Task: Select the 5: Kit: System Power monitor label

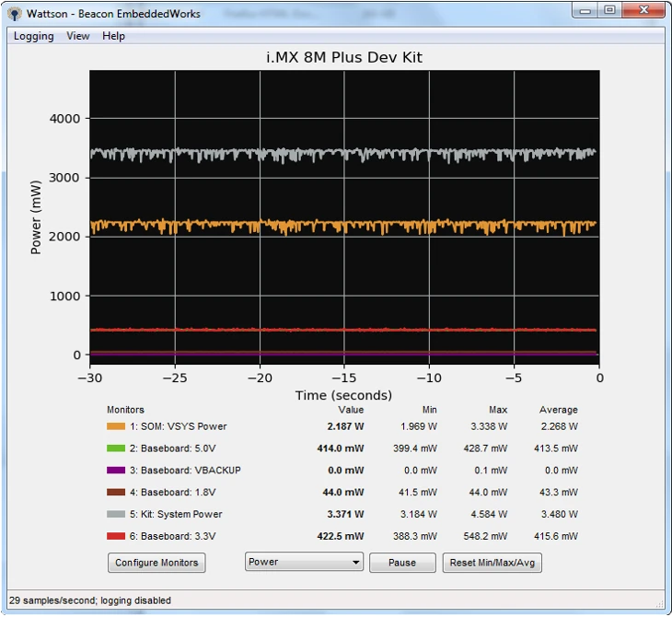Action: pos(176,515)
